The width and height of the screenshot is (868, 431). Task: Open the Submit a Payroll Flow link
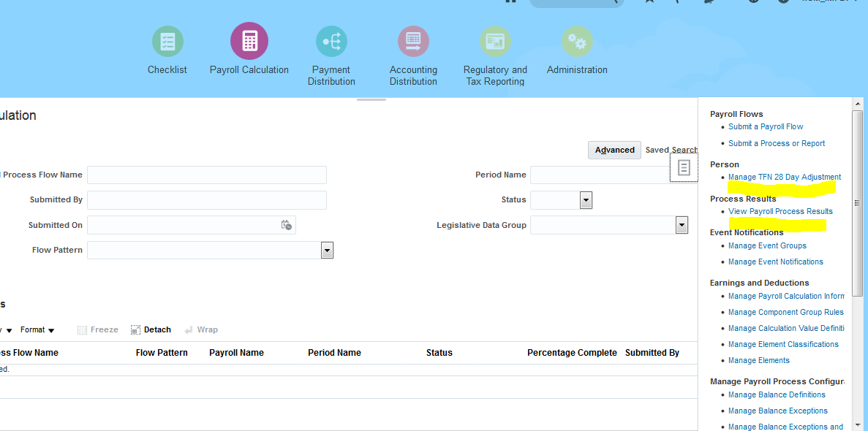766,126
